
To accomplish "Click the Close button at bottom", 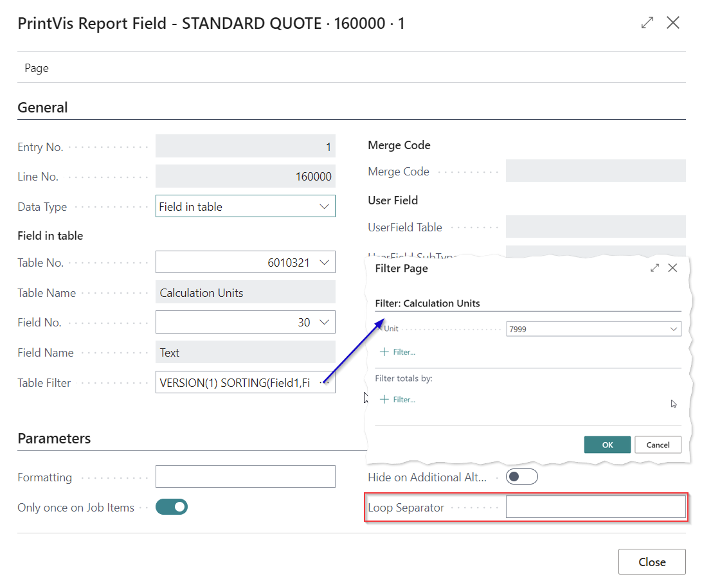I will tap(651, 562).
